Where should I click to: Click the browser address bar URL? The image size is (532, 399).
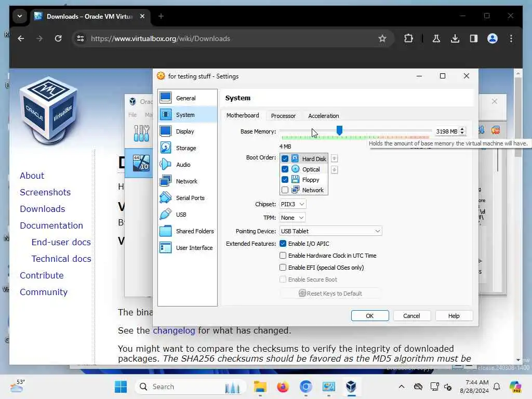pyautogui.click(x=161, y=38)
